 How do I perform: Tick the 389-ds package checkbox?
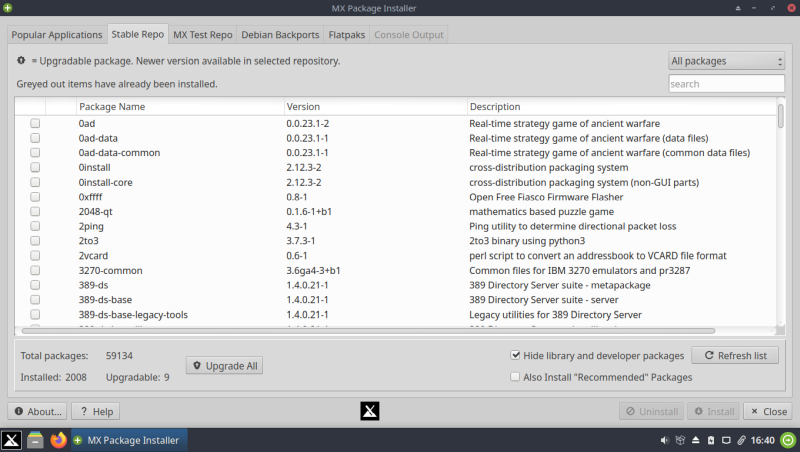click(35, 285)
